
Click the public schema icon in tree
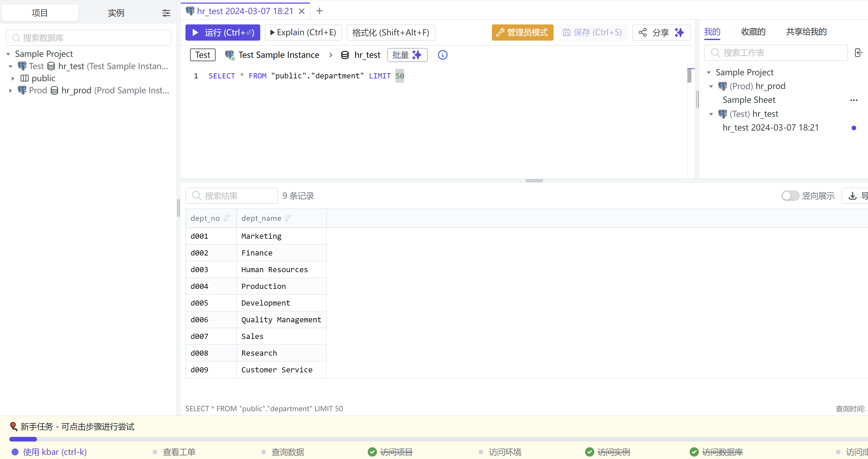point(24,78)
